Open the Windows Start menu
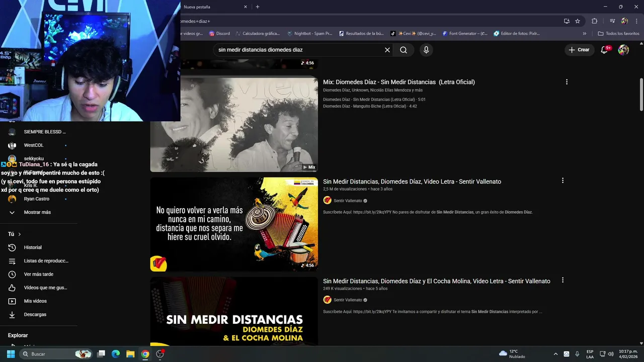The height and width of the screenshot is (362, 644). 11,354
